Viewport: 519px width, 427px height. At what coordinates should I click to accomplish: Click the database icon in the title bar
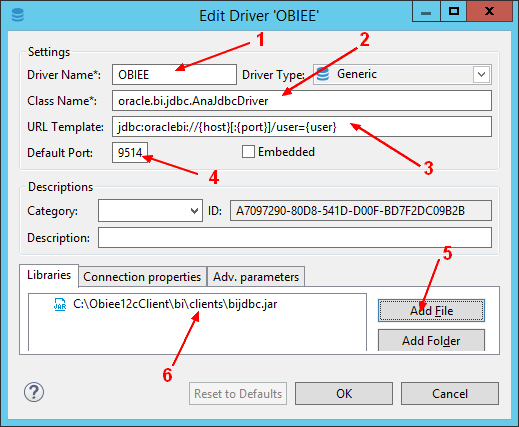(18, 15)
